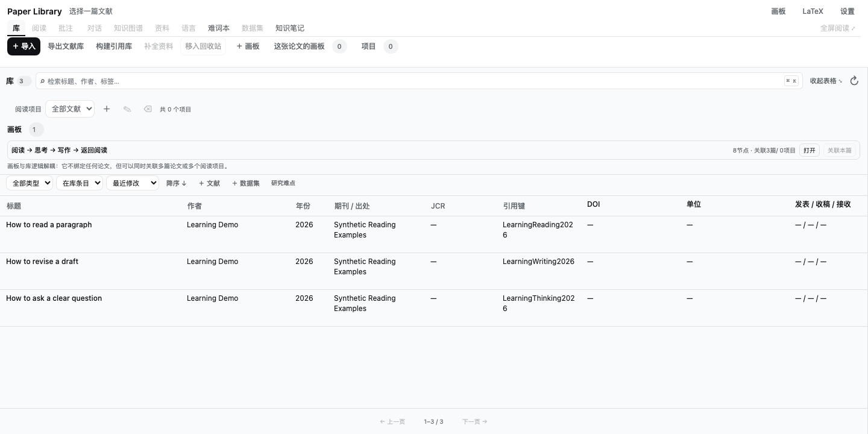Open the 最近修改 sort-by dropdown
Image resolution: width=868 pixels, height=434 pixels.
132,183
